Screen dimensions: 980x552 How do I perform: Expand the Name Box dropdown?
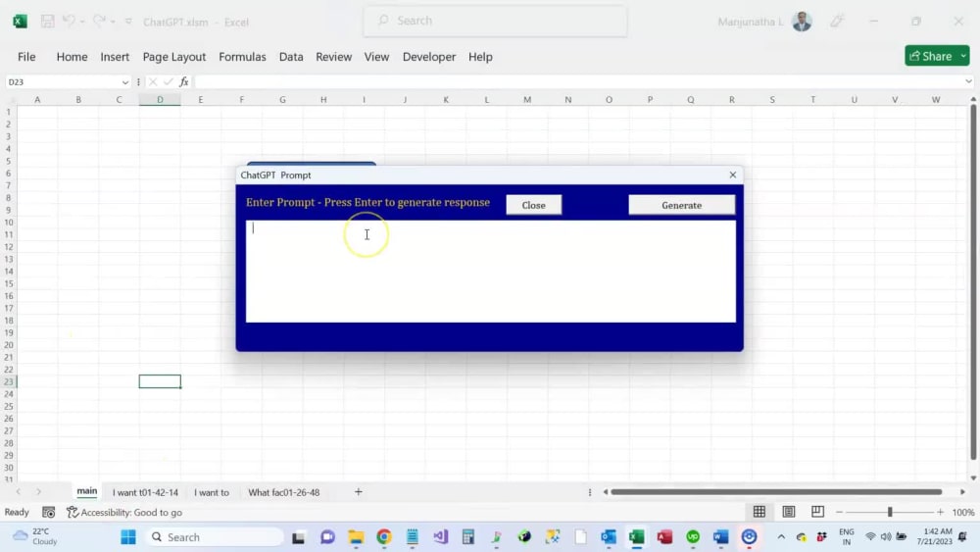point(125,82)
